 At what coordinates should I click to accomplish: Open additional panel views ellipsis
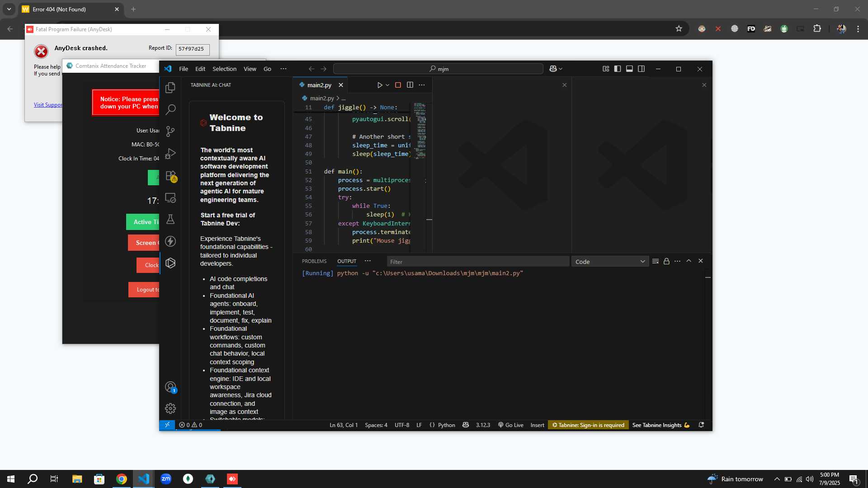click(x=368, y=261)
